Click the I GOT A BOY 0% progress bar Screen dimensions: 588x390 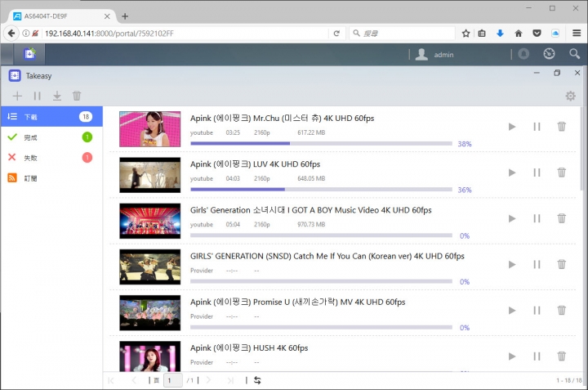pyautogui.click(x=322, y=235)
